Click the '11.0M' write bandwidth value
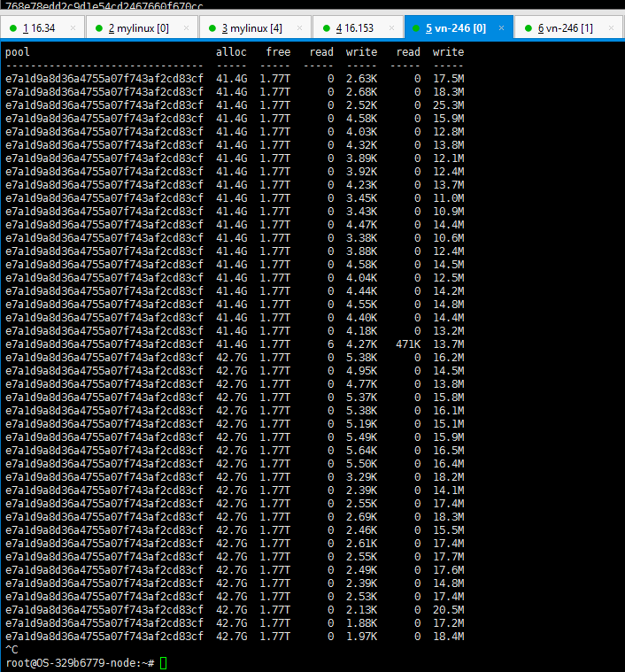Image resolution: width=625 pixels, height=672 pixels. coord(449,198)
